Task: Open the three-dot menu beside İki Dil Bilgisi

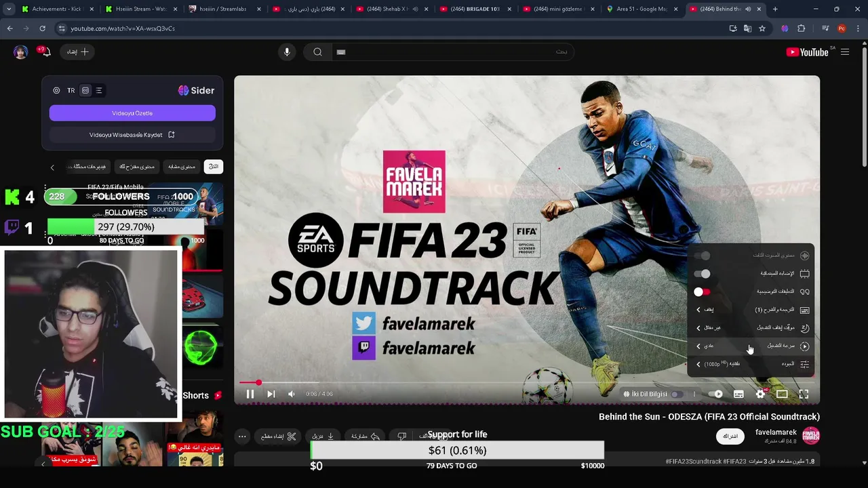Action: coord(694,394)
